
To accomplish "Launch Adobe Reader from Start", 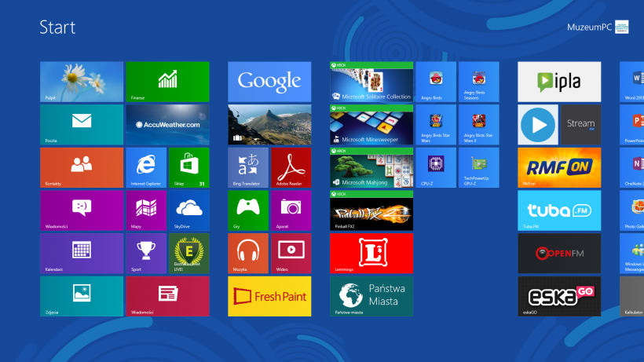I will pyautogui.click(x=291, y=167).
